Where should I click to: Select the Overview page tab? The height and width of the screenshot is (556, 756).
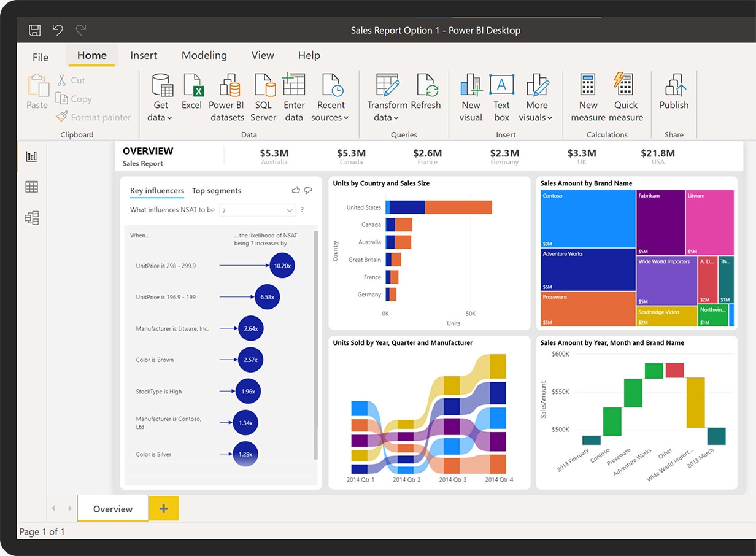point(113,509)
